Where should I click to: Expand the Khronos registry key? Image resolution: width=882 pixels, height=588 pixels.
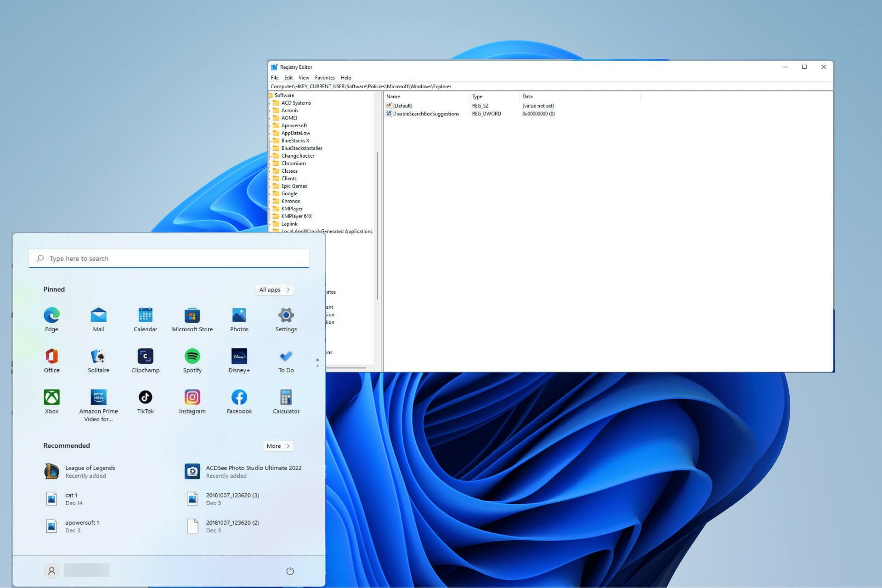click(270, 202)
